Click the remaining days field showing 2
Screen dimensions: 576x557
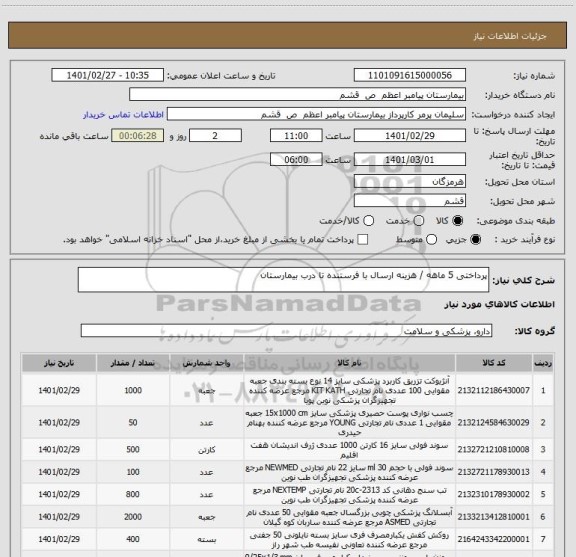pos(215,136)
